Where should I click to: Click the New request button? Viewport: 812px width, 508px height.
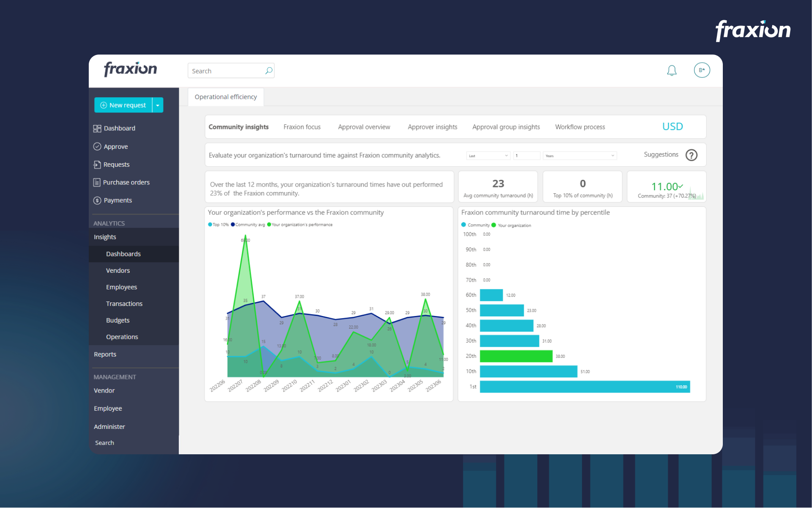point(123,105)
